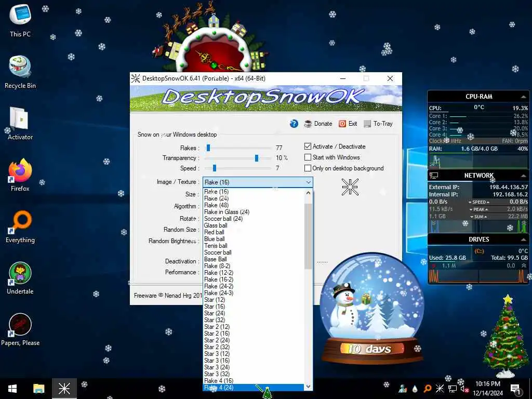Click the DesktopSnowOK taskbar button
Screen dimensions: 532x399
click(x=64, y=389)
